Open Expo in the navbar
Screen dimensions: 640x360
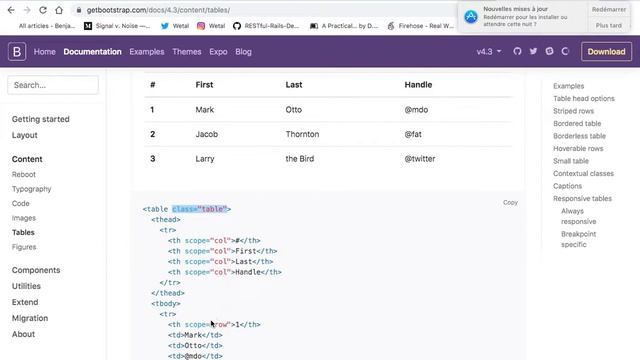click(x=218, y=52)
